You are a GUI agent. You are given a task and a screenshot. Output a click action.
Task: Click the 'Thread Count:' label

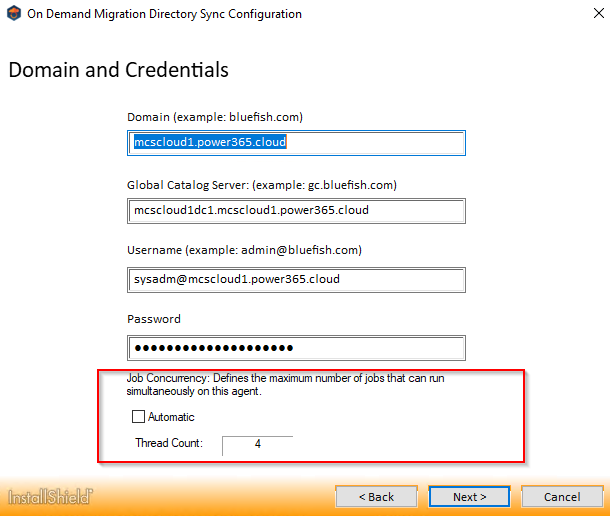(169, 443)
